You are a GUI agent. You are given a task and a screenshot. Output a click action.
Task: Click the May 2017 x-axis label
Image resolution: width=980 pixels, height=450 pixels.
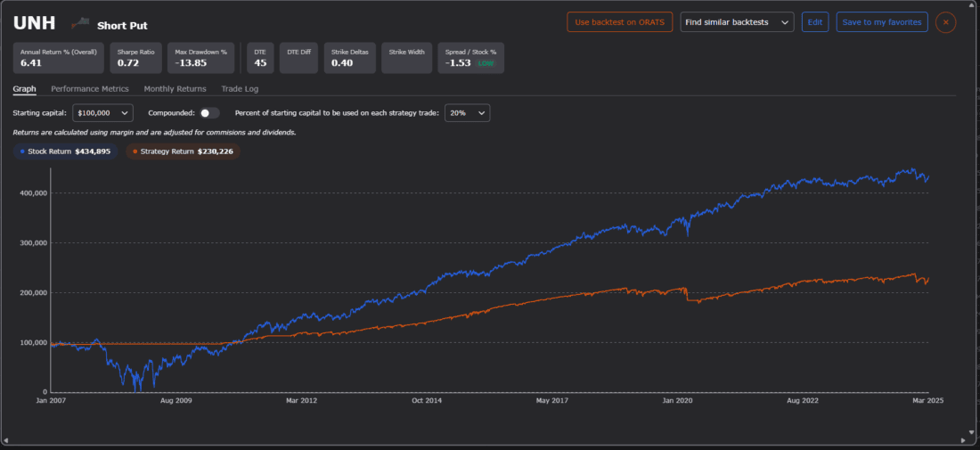click(x=551, y=401)
